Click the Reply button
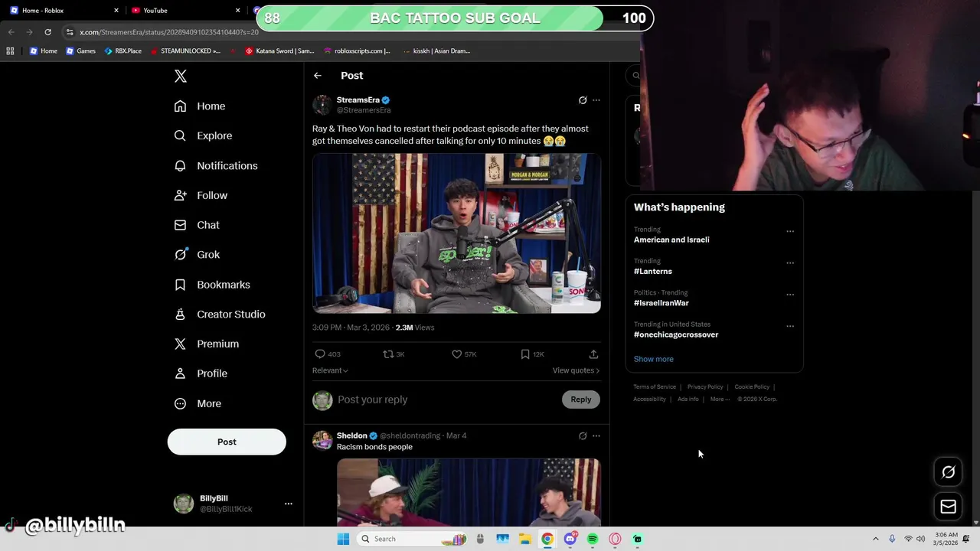This screenshot has height=551, width=980. (x=581, y=399)
